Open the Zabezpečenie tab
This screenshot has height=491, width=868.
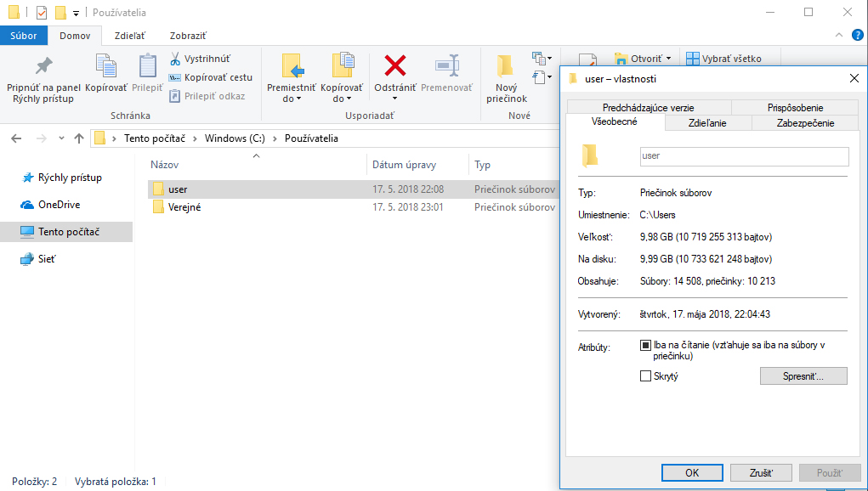pos(805,122)
